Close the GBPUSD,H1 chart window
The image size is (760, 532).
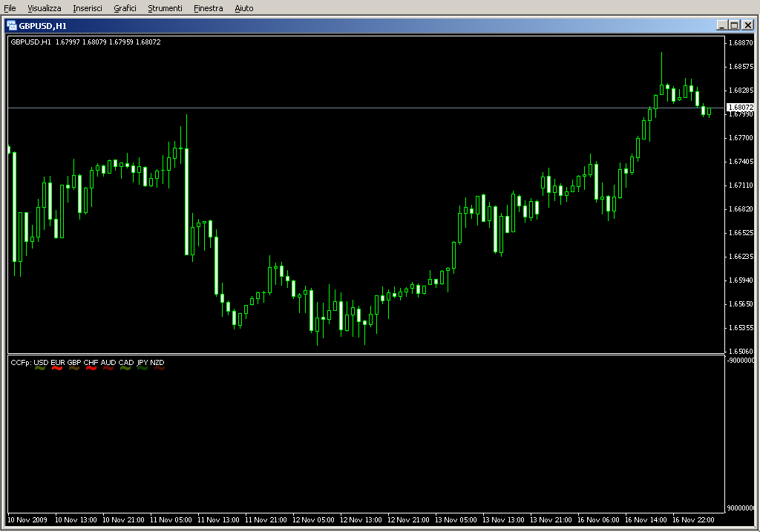[x=747, y=25]
